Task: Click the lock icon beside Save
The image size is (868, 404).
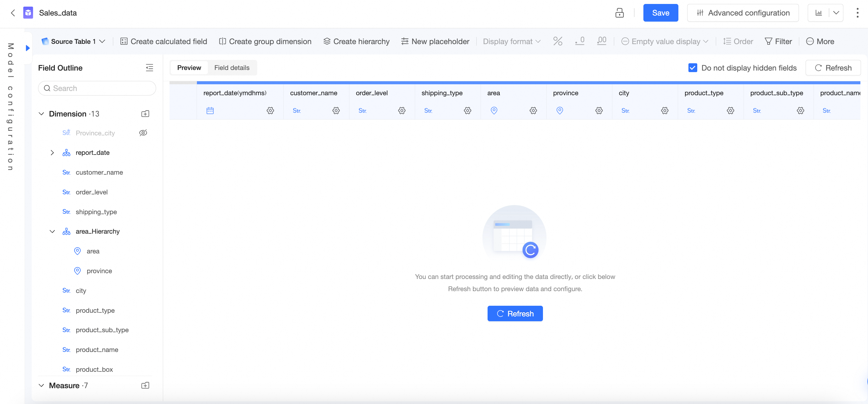Action: pos(619,13)
